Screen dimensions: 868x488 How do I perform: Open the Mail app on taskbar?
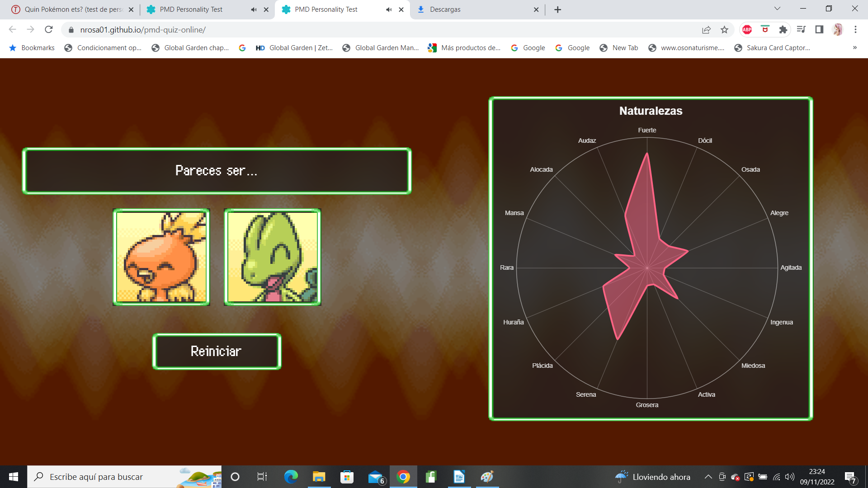[376, 477]
